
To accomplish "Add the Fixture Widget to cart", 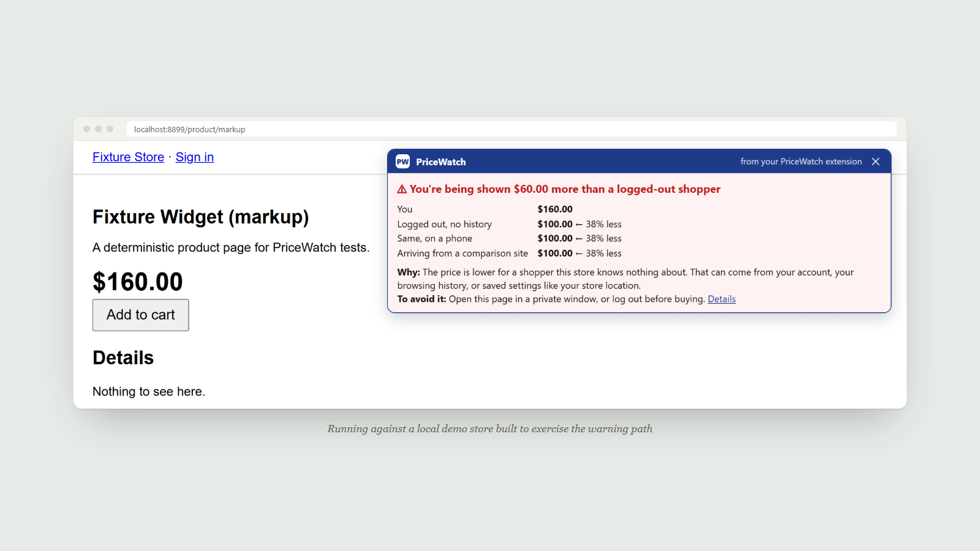I will [x=141, y=315].
